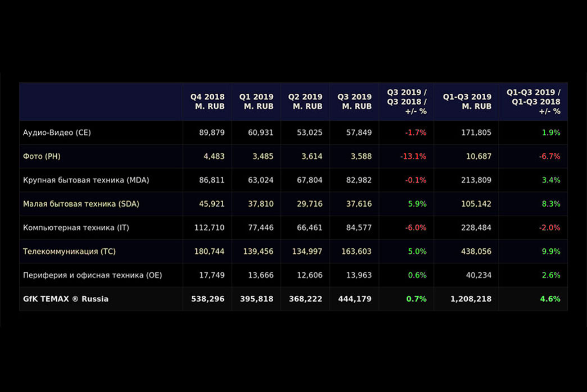This screenshot has width=587, height=392.
Task: Click the value 40,234
Action: (479, 275)
